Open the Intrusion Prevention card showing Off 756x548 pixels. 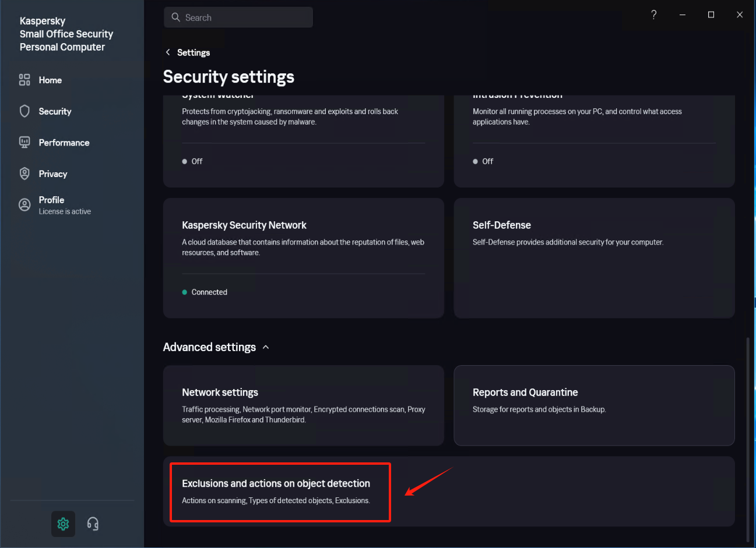point(593,140)
